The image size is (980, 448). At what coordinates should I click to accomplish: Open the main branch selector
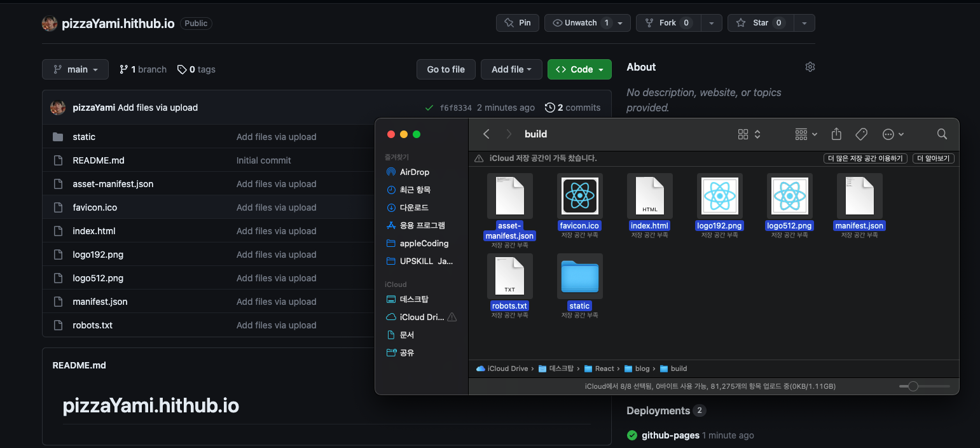(x=75, y=69)
